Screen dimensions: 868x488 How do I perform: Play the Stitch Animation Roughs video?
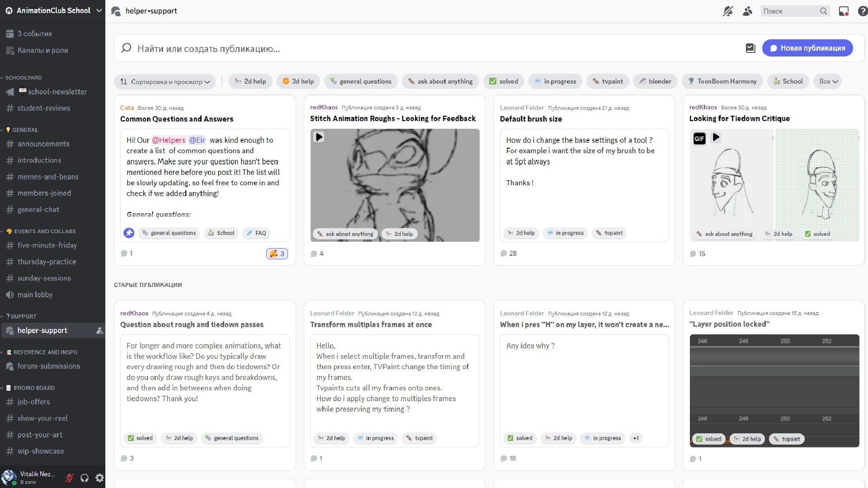coord(319,137)
